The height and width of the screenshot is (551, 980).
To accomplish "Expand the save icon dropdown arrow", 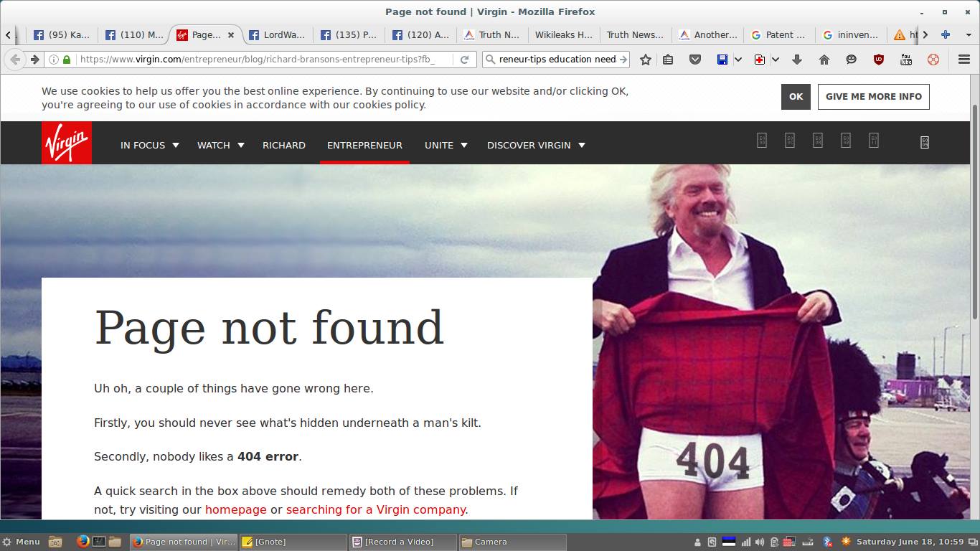I will [738, 60].
